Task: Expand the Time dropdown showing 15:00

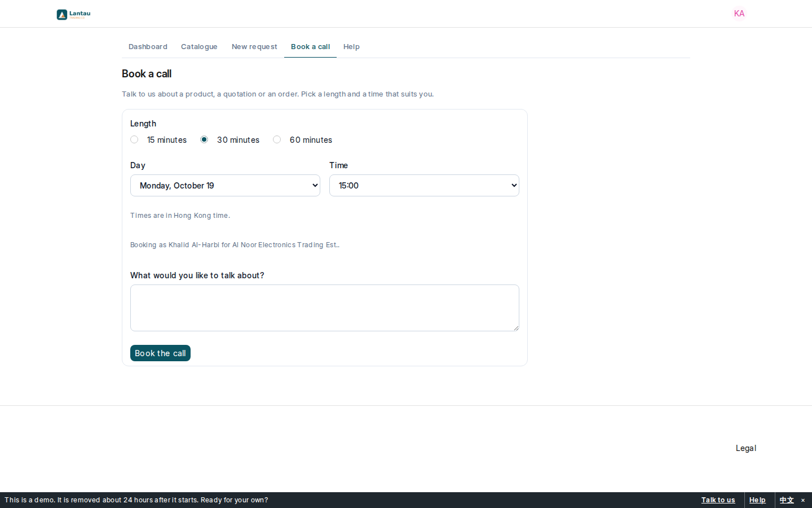Action: pos(424,185)
